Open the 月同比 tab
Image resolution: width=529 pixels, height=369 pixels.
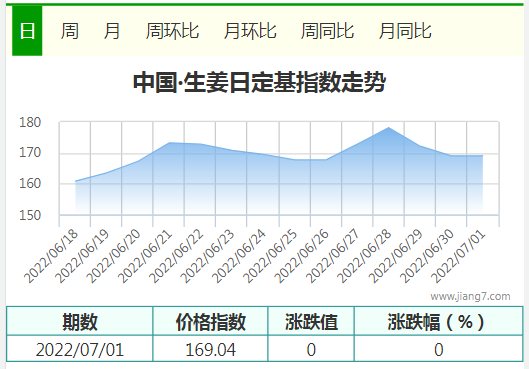405,31
